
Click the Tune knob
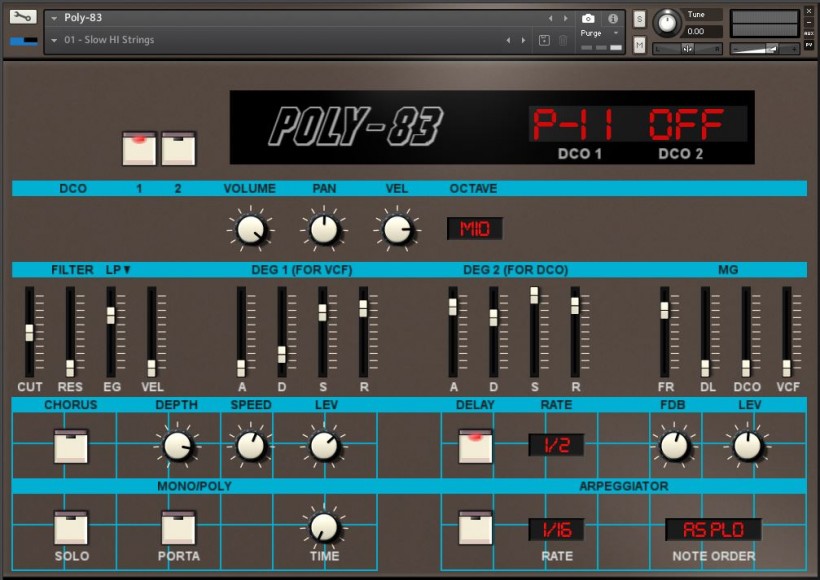(x=665, y=21)
